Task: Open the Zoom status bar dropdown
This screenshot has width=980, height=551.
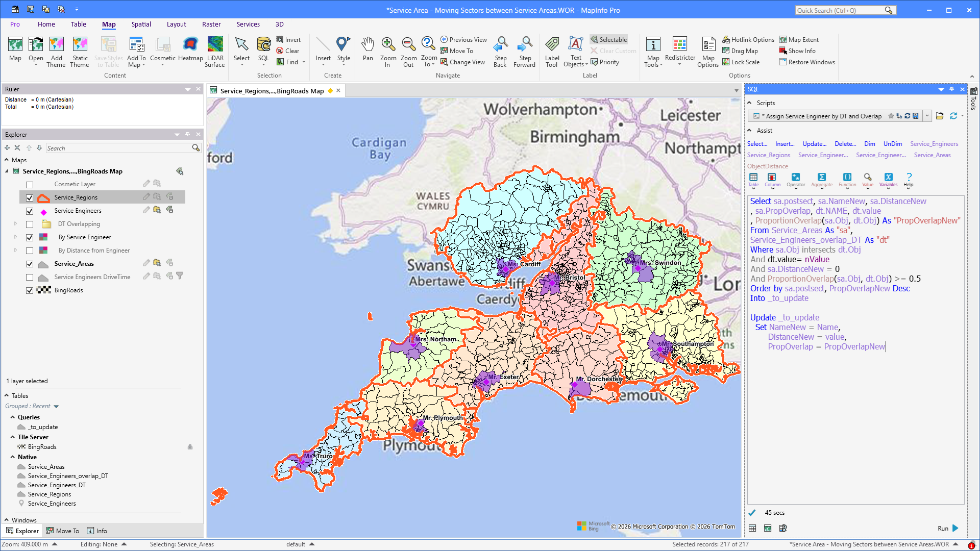Action: point(55,544)
